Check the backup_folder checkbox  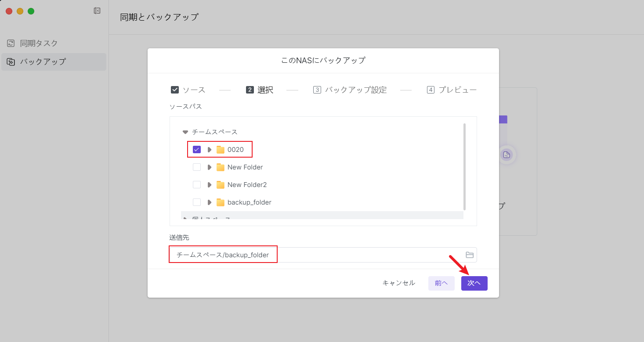tap(197, 202)
